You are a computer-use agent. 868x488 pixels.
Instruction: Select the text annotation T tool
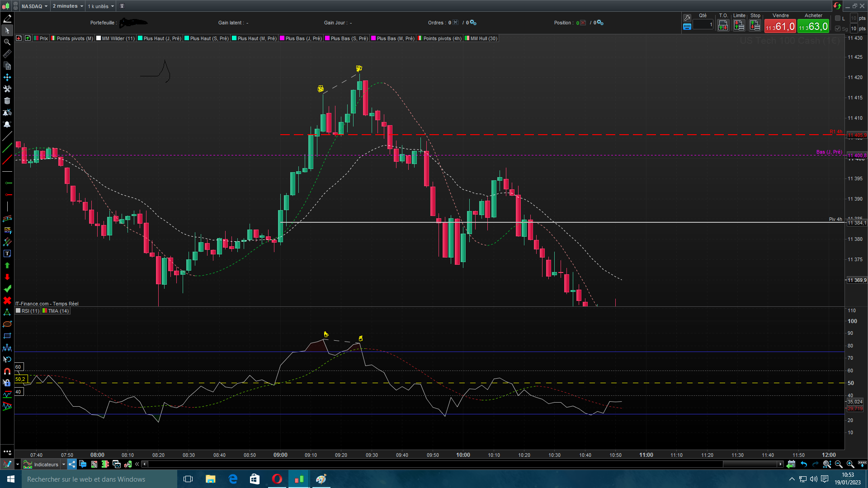coord(7,253)
